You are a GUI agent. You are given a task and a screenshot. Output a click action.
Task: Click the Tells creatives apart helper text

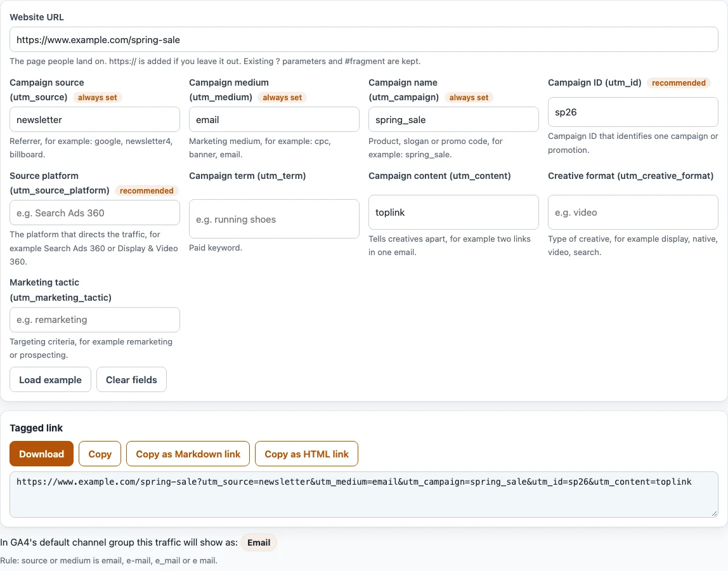click(450, 246)
